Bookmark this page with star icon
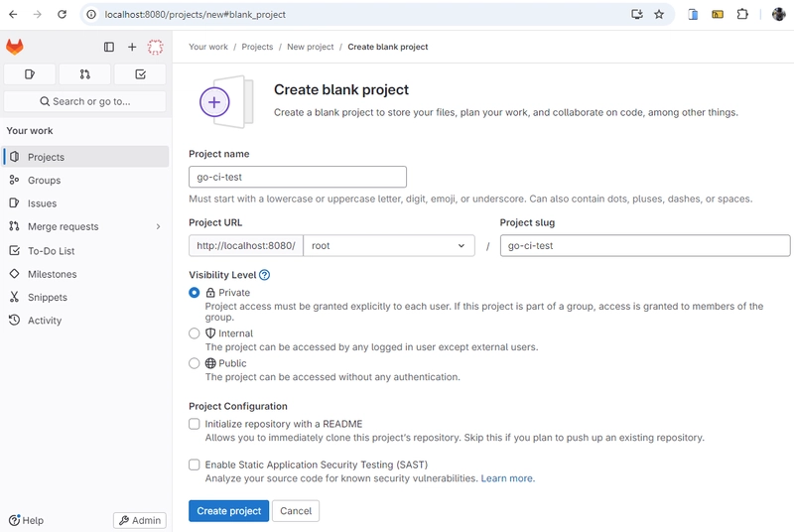Screen dimensions: 794x532 (659, 15)
